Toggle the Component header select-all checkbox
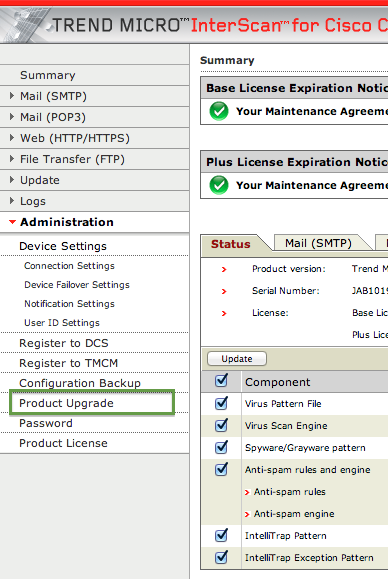 click(222, 381)
